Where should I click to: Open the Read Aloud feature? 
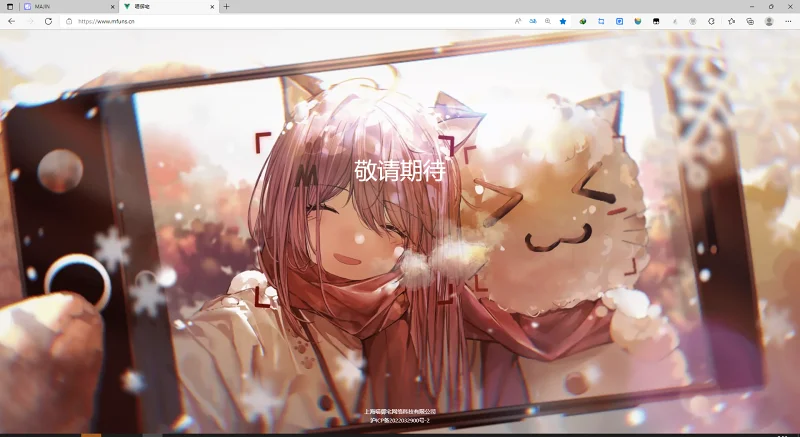point(518,21)
